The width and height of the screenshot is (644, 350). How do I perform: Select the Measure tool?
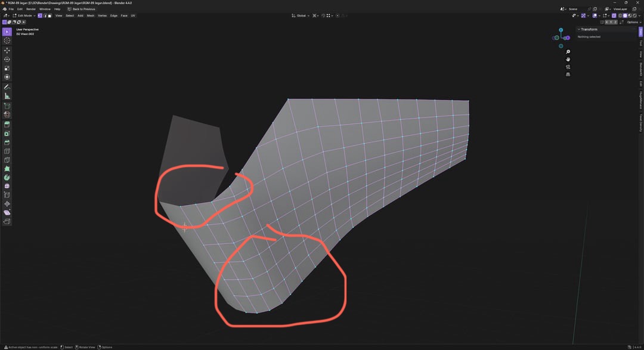[x=7, y=96]
